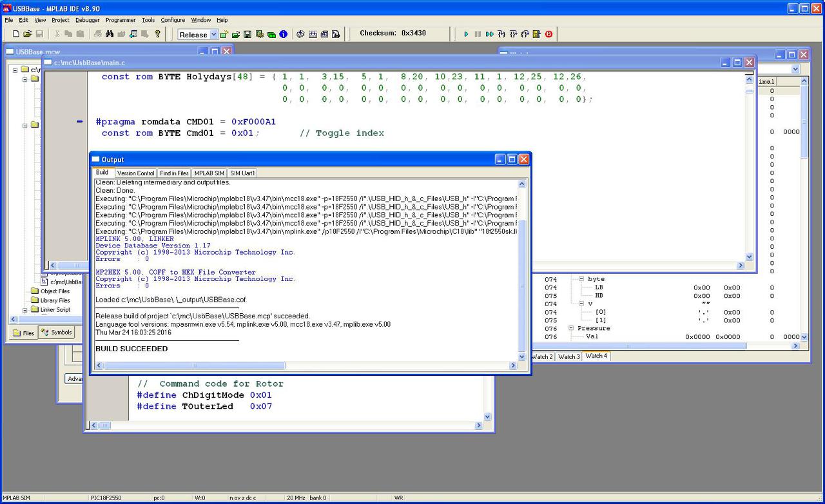The image size is (825, 504).
Task: Click the Find binoculars icon
Action: tap(110, 34)
